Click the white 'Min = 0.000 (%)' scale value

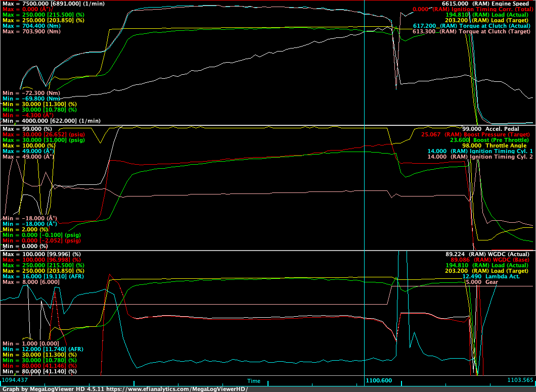25,246
